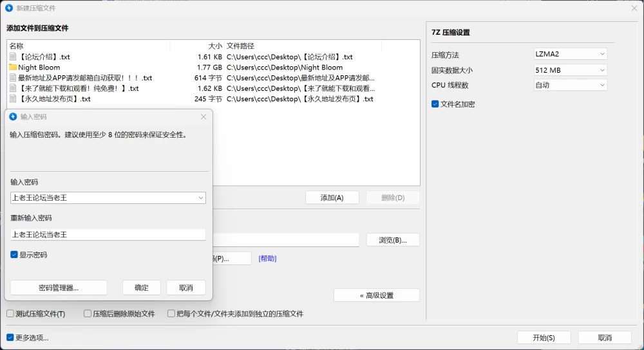This screenshot has width=644, height=350.
Task: Enable 压缩后删除原始文件 checkbox
Action: (x=88, y=314)
